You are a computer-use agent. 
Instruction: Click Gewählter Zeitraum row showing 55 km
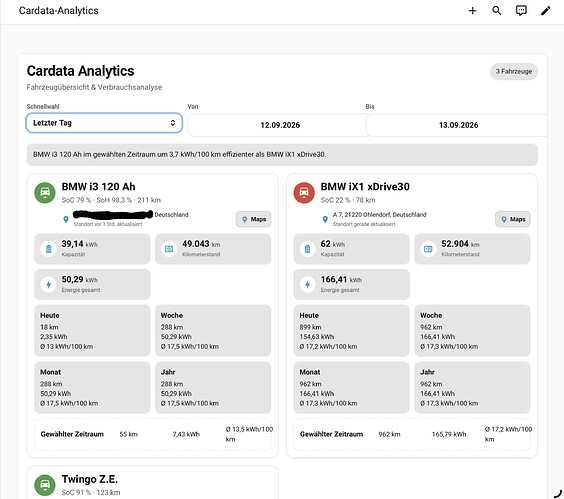tap(153, 434)
